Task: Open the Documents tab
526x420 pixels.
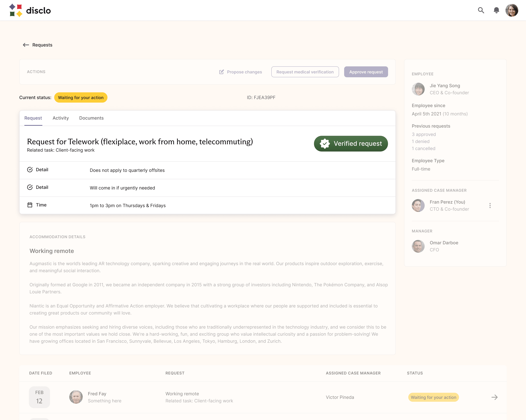Action: [x=91, y=118]
